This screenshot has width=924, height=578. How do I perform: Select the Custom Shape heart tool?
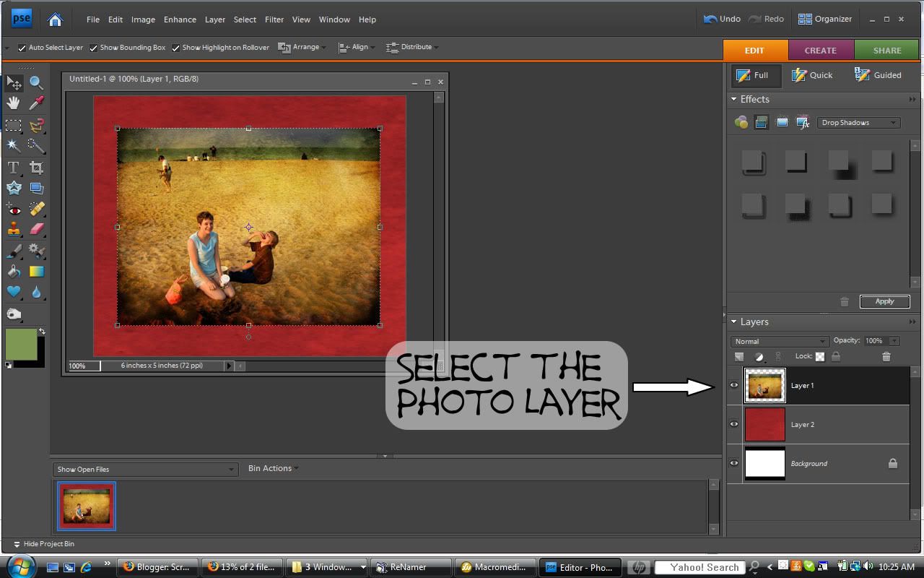click(14, 292)
